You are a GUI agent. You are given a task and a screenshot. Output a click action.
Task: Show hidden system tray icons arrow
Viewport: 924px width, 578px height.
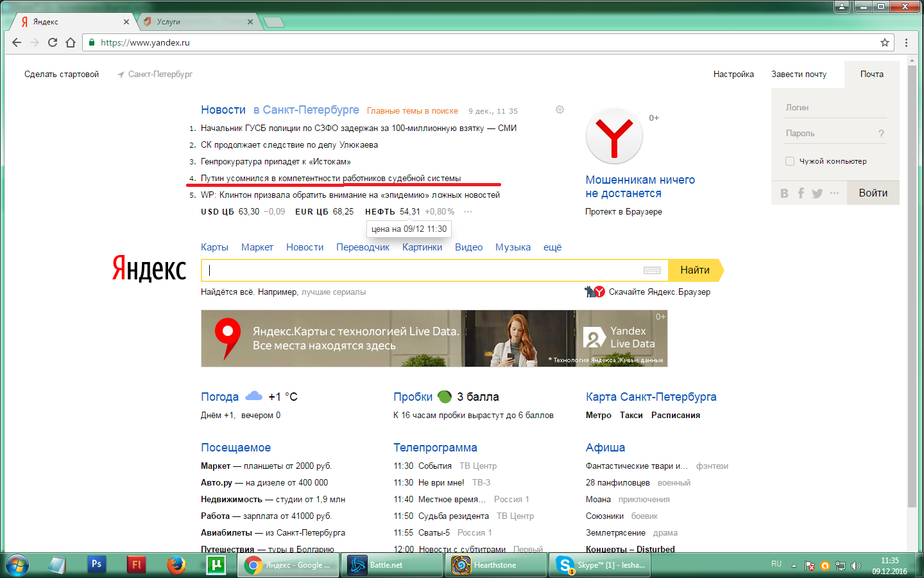click(794, 566)
